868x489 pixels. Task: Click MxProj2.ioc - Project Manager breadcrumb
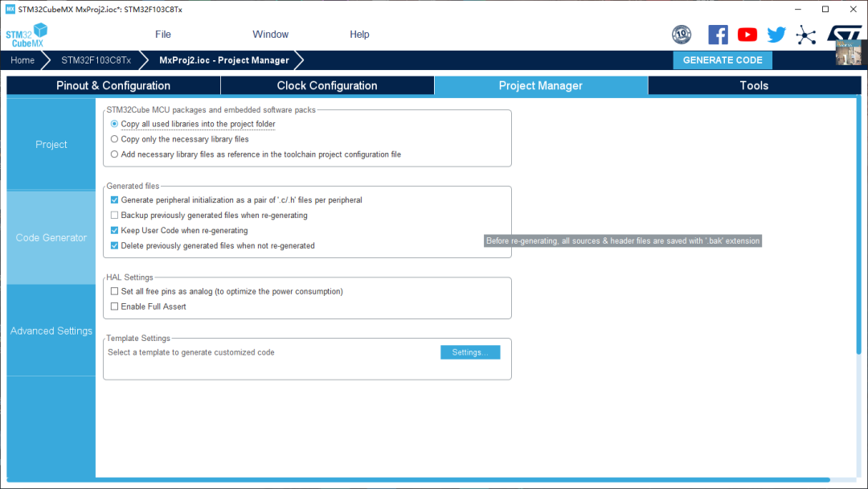point(224,60)
